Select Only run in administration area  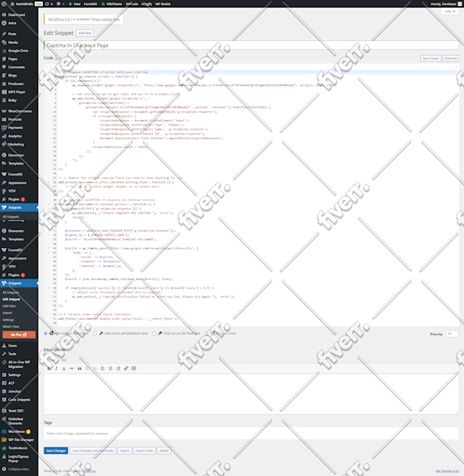95,333
